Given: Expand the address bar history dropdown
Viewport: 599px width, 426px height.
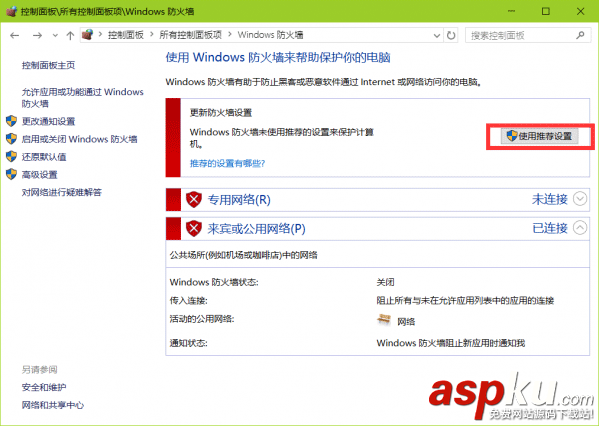Looking at the screenshot, I should [437, 36].
